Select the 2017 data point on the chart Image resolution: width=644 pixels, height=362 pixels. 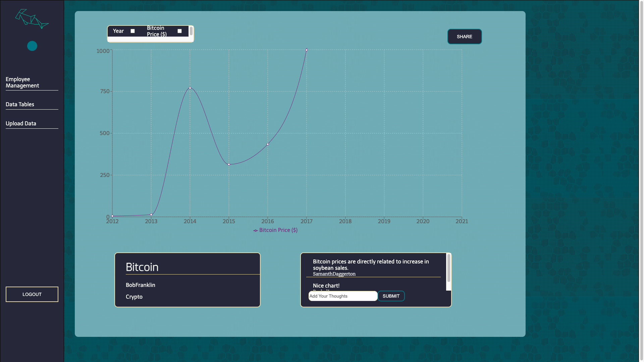pyautogui.click(x=306, y=50)
